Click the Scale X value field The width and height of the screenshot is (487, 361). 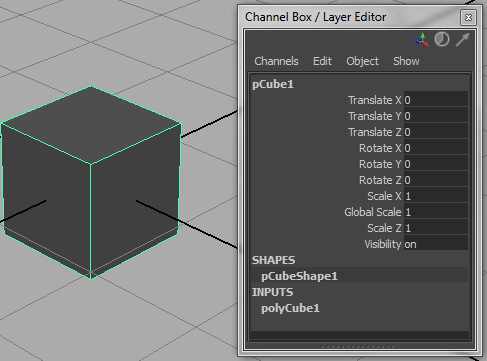[436, 196]
